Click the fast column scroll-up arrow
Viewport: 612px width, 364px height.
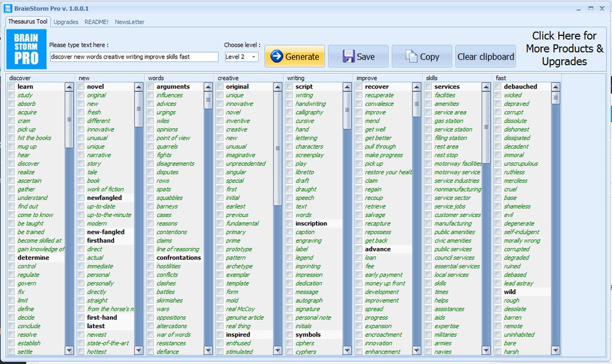point(555,87)
